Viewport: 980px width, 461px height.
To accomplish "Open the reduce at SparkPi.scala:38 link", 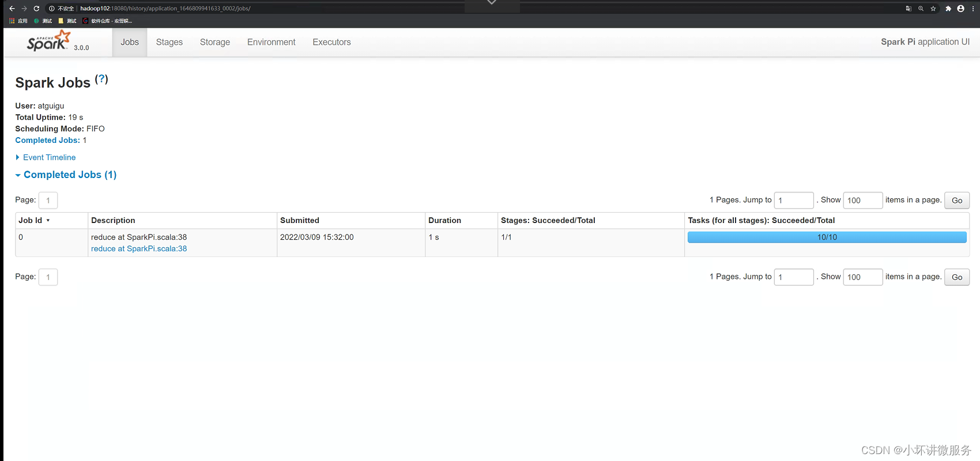I will tap(139, 248).
